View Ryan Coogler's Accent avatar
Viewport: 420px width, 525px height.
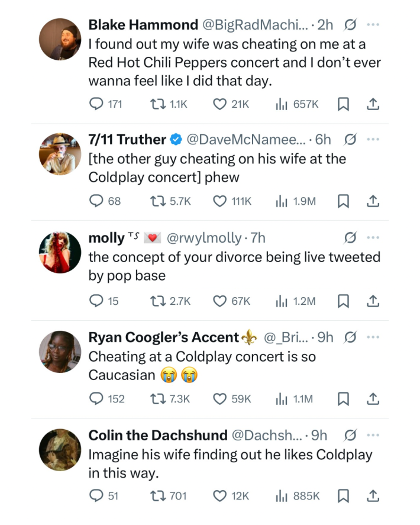pyautogui.click(x=60, y=352)
